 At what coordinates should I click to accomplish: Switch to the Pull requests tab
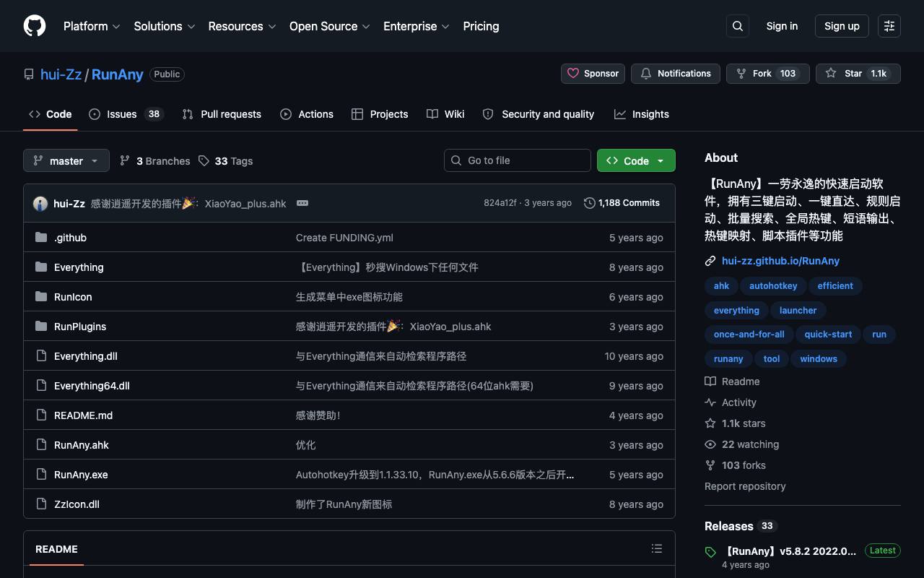222,114
